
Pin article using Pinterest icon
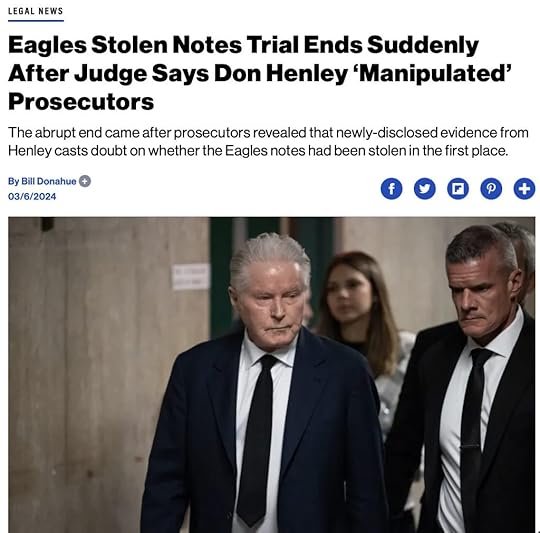pyautogui.click(x=491, y=189)
